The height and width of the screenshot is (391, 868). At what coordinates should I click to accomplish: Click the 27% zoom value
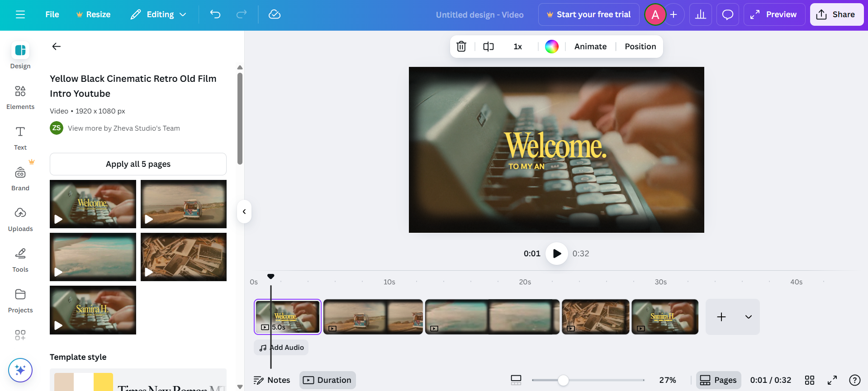tap(668, 380)
